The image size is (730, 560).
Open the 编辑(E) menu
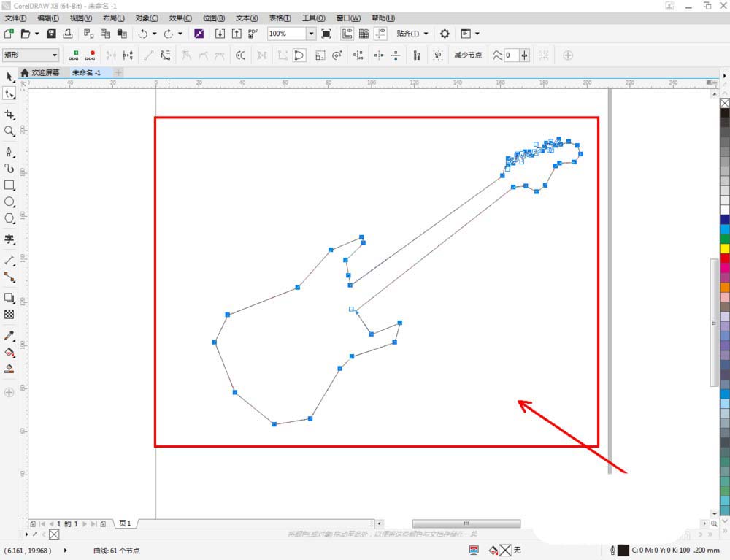(48, 18)
